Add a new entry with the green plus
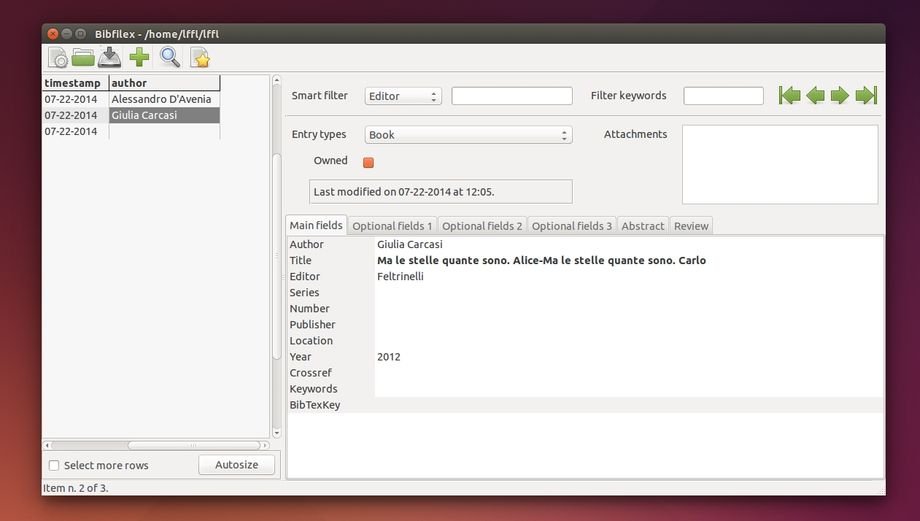The image size is (920, 521). coord(139,58)
